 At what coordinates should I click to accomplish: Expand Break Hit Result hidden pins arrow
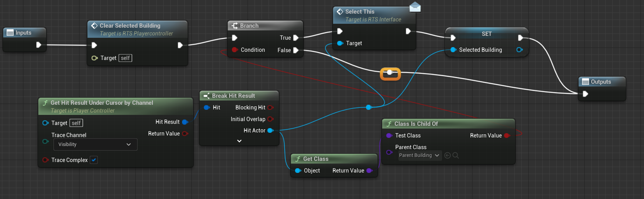239,141
